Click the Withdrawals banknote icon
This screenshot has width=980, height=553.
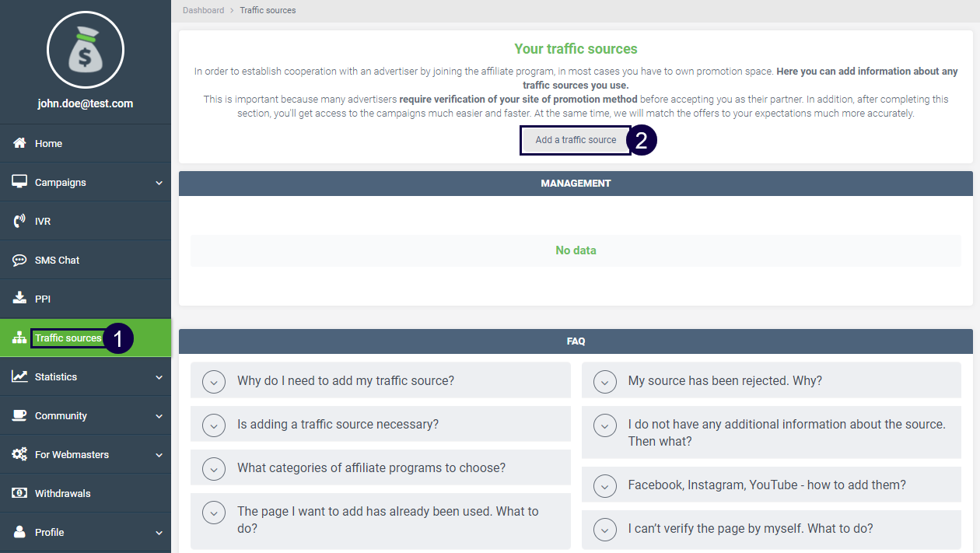pos(19,493)
